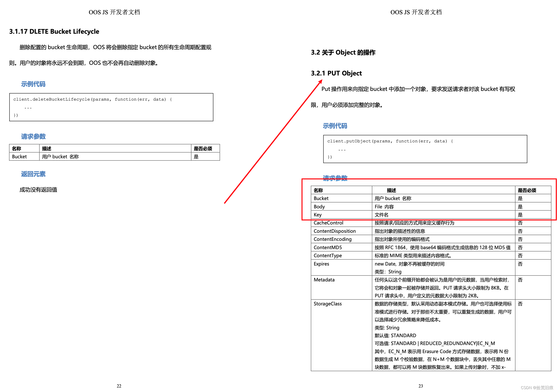Click the client.putObject code line
The image size is (557, 392).
click(x=390, y=141)
